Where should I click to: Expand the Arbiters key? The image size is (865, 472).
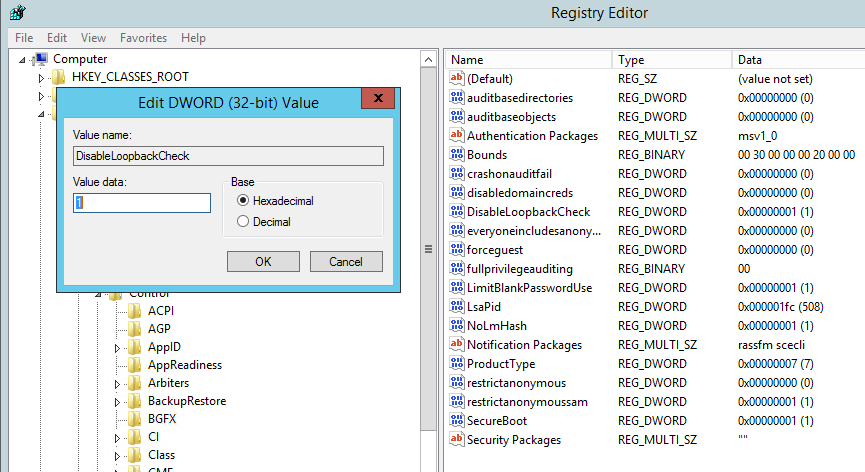[x=117, y=384]
